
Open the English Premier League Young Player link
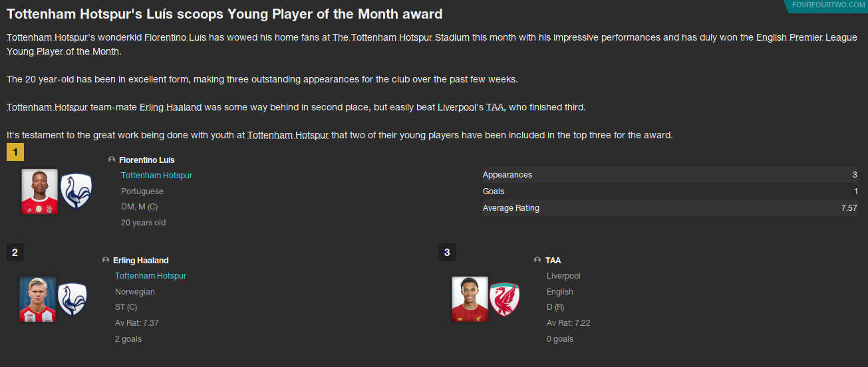[806, 38]
